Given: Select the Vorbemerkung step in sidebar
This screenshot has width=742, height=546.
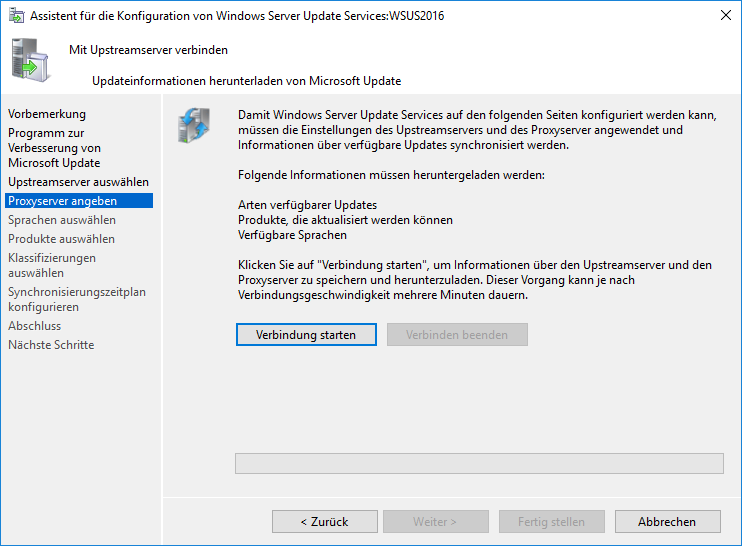Looking at the screenshot, I should 47,114.
